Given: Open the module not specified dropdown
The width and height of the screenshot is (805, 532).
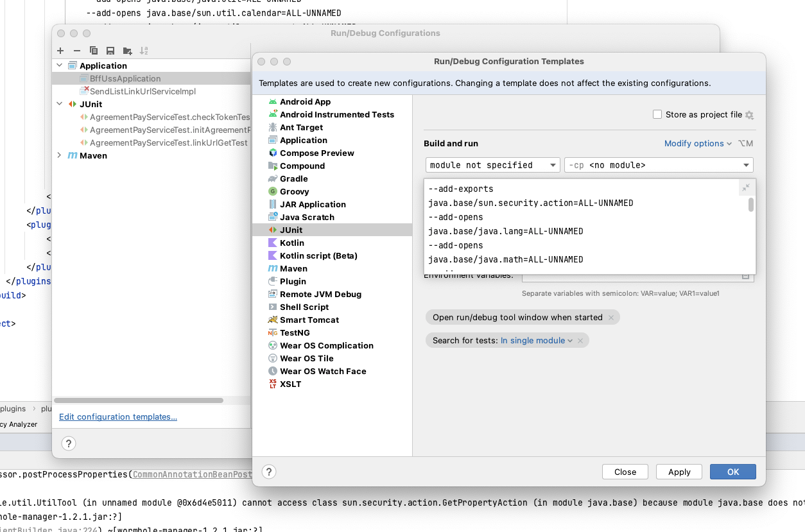Looking at the screenshot, I should pyautogui.click(x=553, y=165).
